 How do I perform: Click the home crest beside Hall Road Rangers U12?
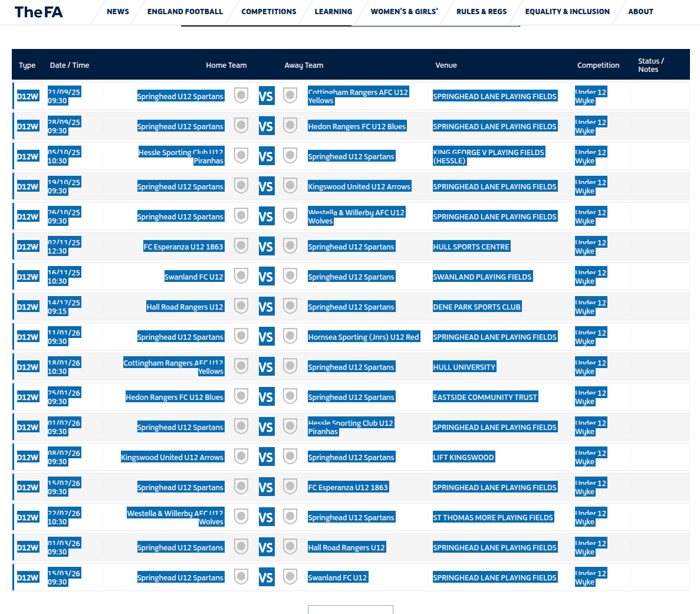pyautogui.click(x=241, y=306)
